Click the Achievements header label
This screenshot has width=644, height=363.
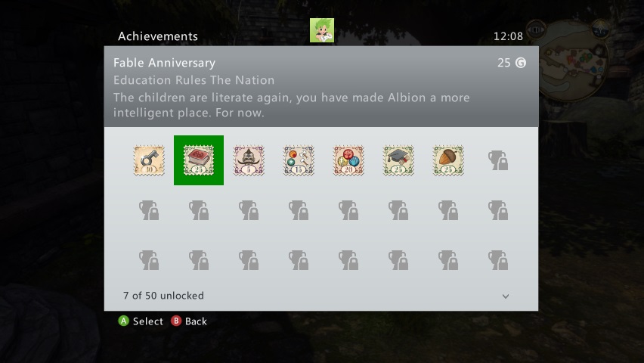tap(158, 36)
